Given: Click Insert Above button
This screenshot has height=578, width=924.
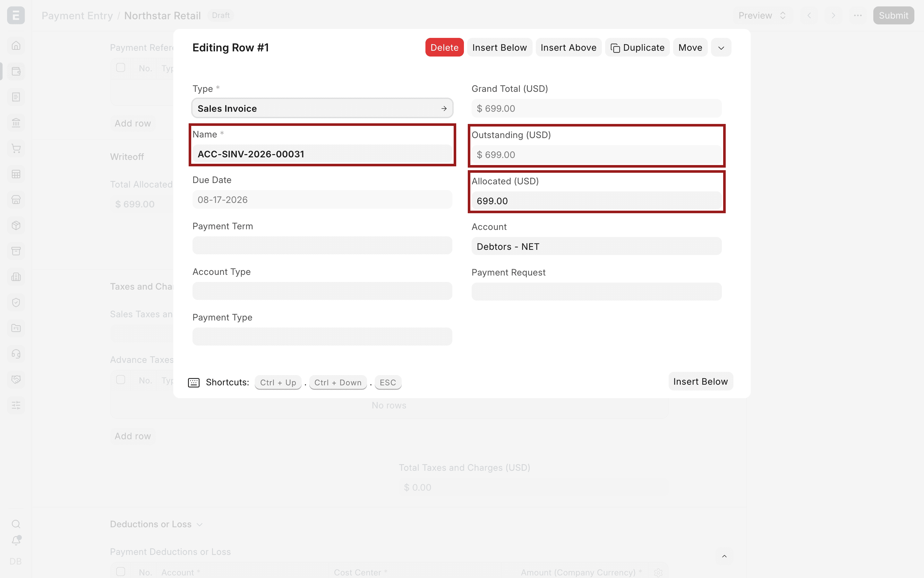Looking at the screenshot, I should pos(569,48).
